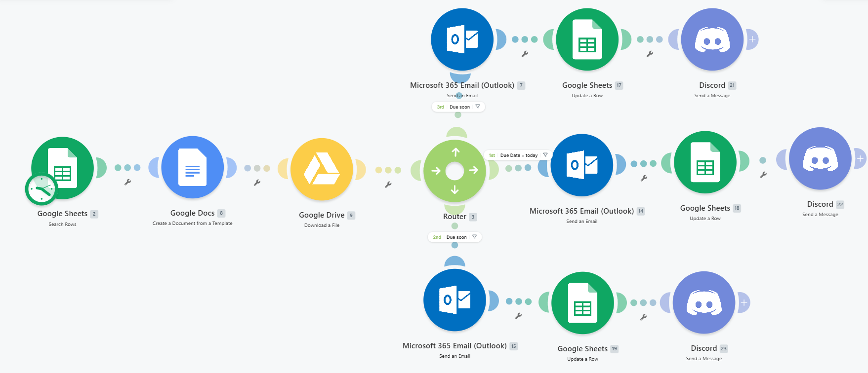868x373 pixels.
Task: Open the 2nd route Due soon filter
Action: pos(455,237)
